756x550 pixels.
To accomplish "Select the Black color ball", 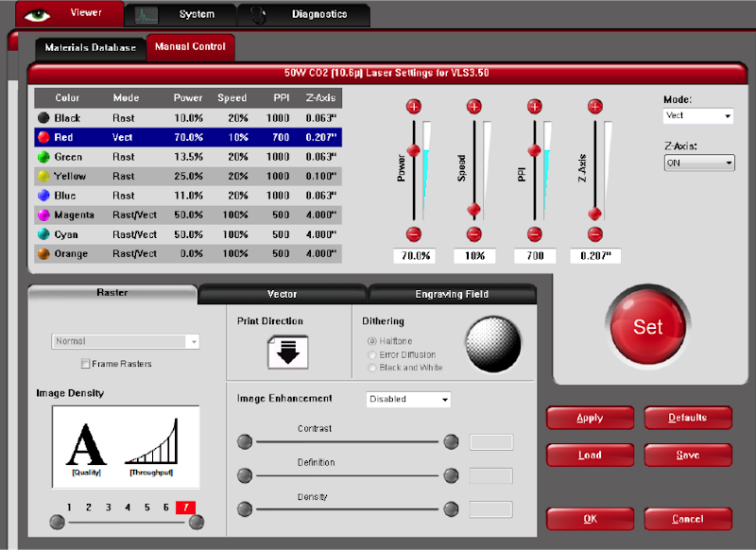I will pyautogui.click(x=43, y=117).
